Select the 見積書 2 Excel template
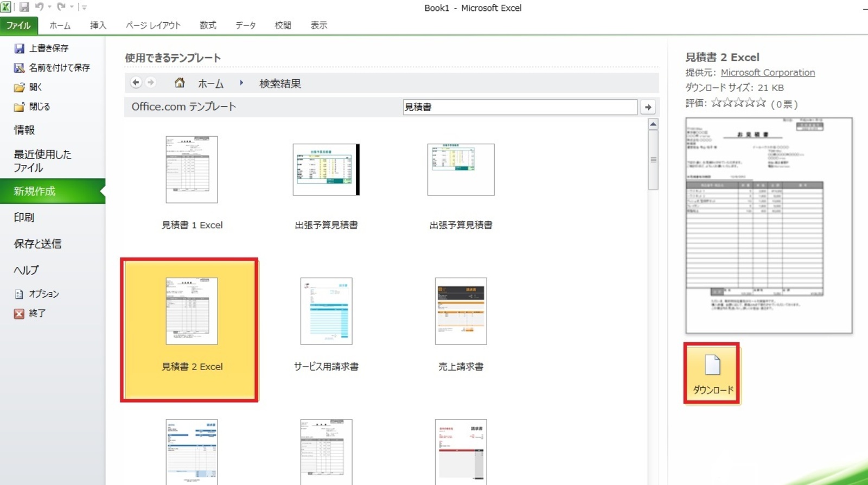 [x=189, y=330]
